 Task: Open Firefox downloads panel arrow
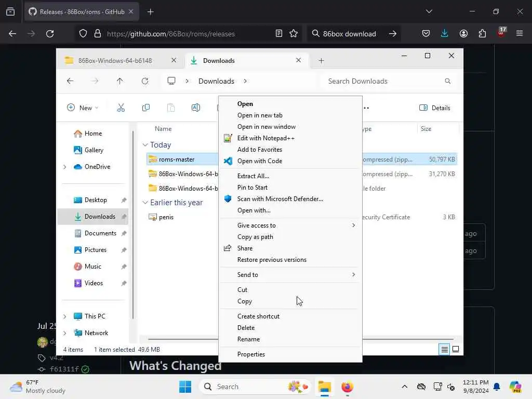[445, 33]
